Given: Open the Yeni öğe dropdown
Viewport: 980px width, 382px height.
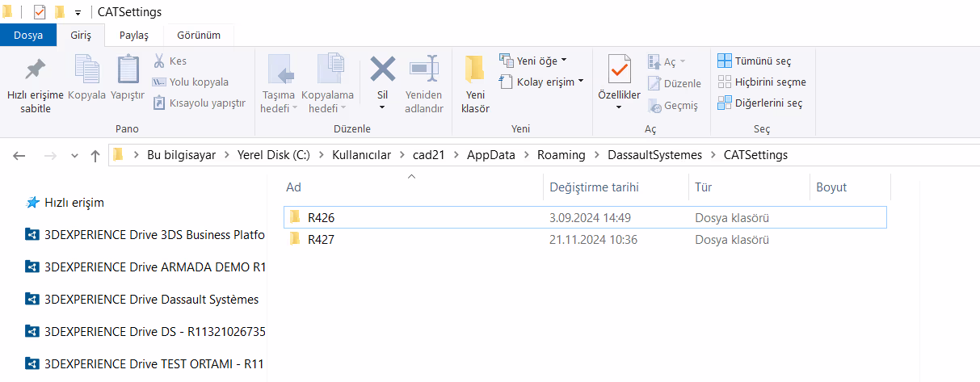Looking at the screenshot, I should coord(533,61).
